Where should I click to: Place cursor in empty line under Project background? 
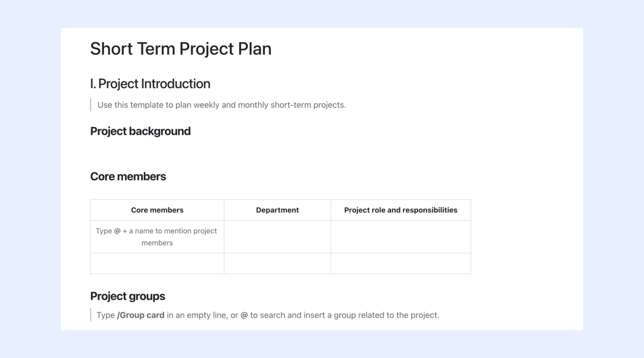[280, 153]
